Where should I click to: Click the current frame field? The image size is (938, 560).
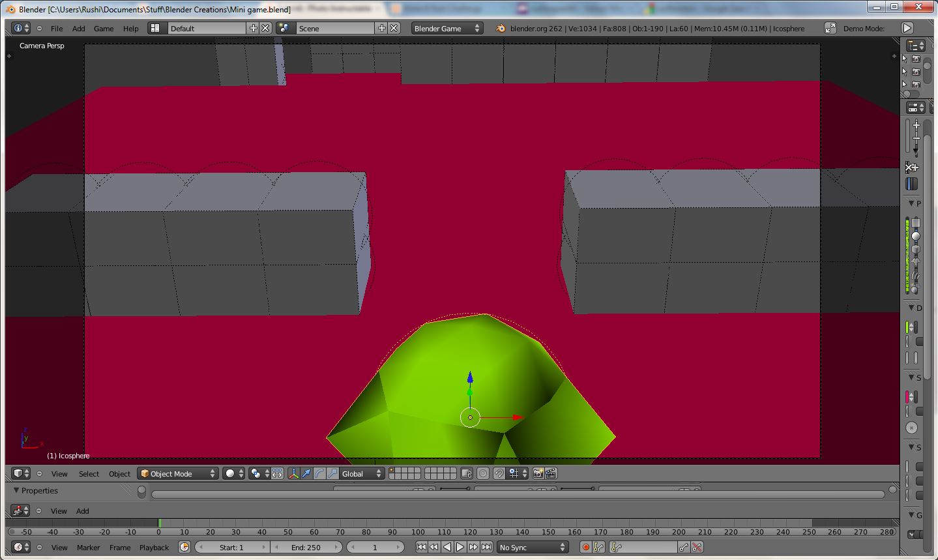tap(375, 547)
